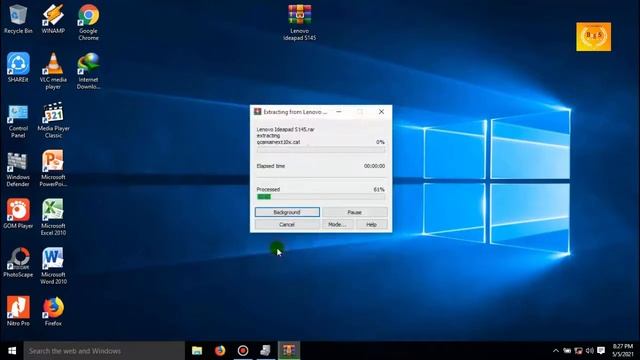
Task: Select the Lenovo Ideapad S145 archive icon
Action: click(x=300, y=22)
